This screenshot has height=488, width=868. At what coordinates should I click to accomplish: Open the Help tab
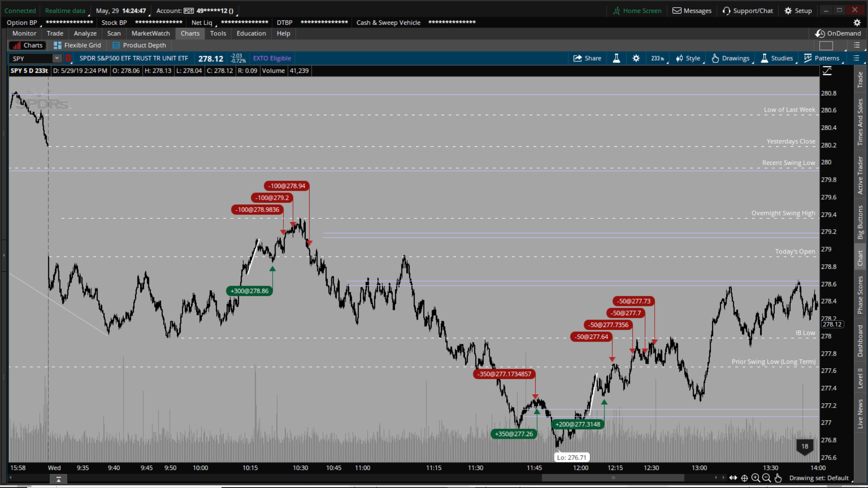[283, 33]
